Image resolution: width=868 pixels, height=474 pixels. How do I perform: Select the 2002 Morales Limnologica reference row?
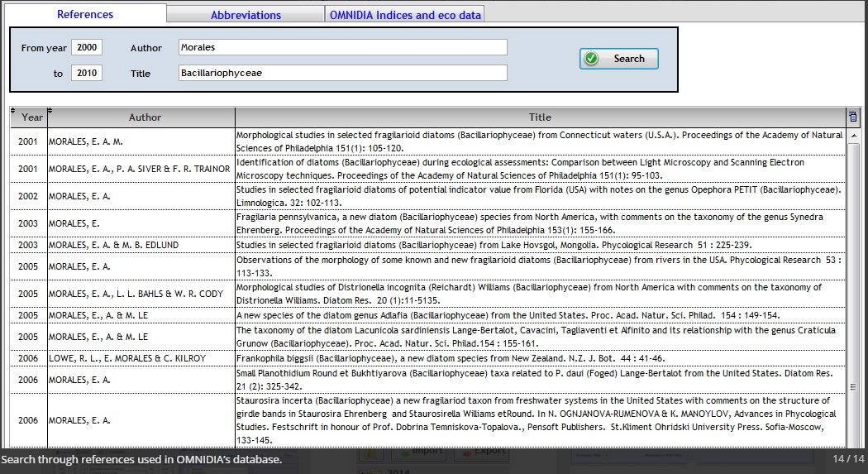[539, 197]
